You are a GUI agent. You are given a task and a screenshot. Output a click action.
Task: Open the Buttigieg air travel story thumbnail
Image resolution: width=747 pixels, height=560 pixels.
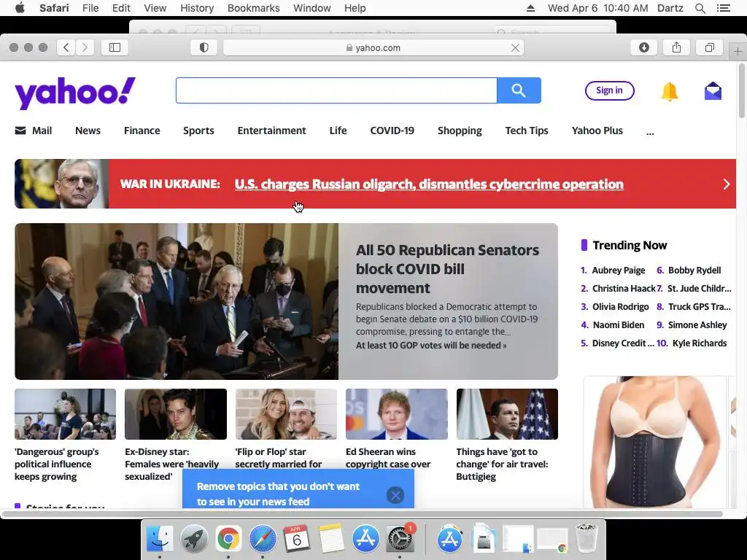(x=507, y=414)
